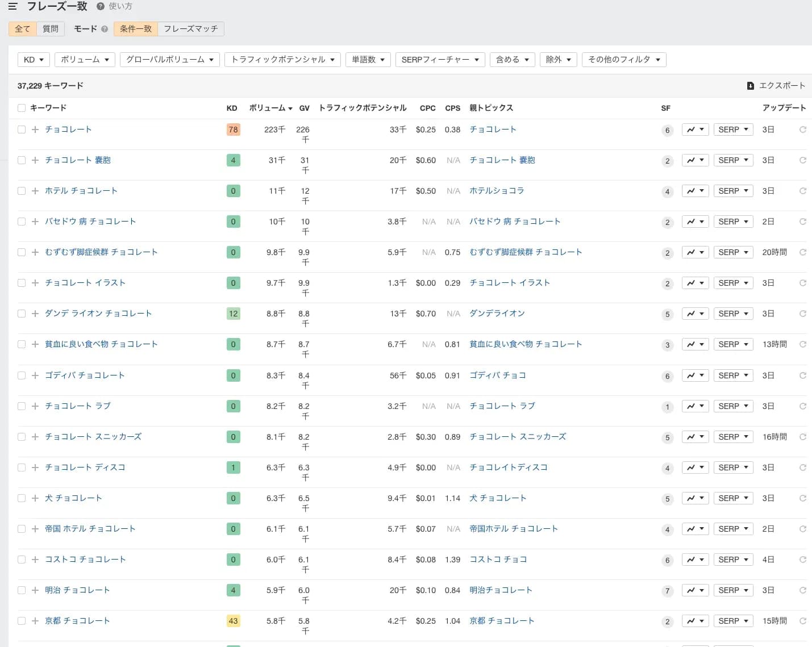Screen dimensions: 812x647
Task: Add 明治 チョコレート with its plus icon
Action: coord(35,590)
